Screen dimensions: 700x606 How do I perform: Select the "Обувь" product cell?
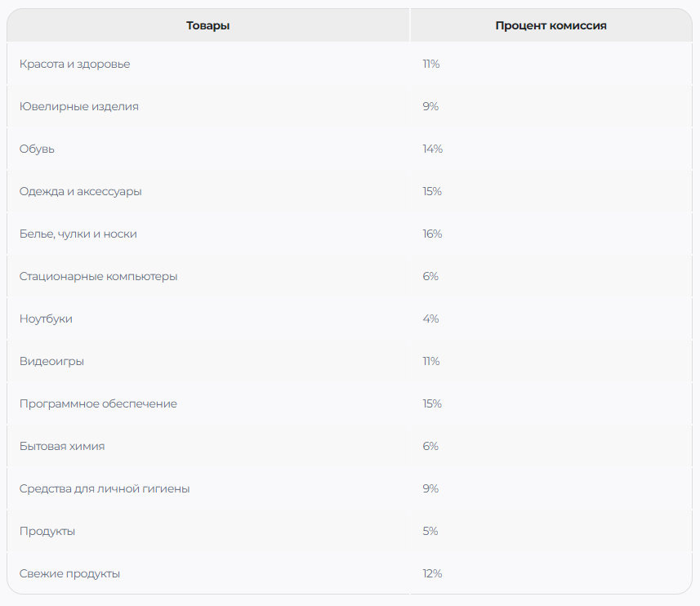tap(38, 149)
